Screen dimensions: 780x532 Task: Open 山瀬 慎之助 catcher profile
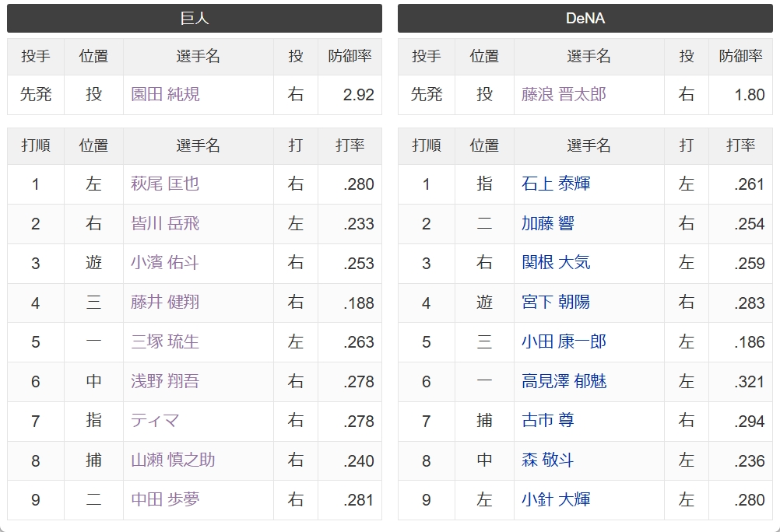point(173,460)
